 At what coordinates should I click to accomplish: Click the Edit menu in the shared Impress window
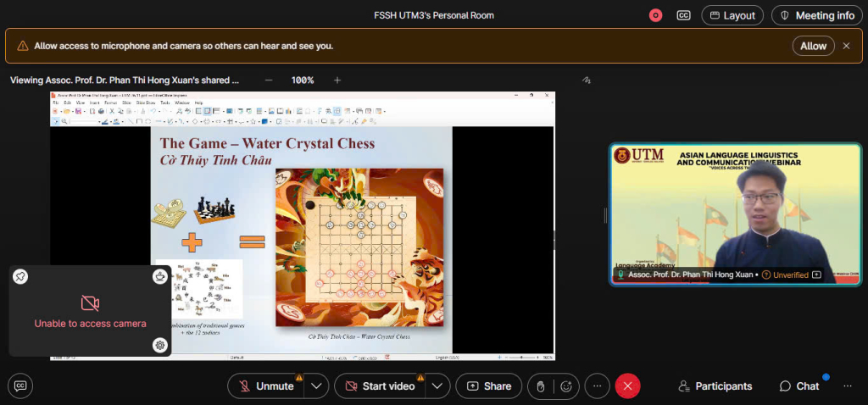(68, 103)
